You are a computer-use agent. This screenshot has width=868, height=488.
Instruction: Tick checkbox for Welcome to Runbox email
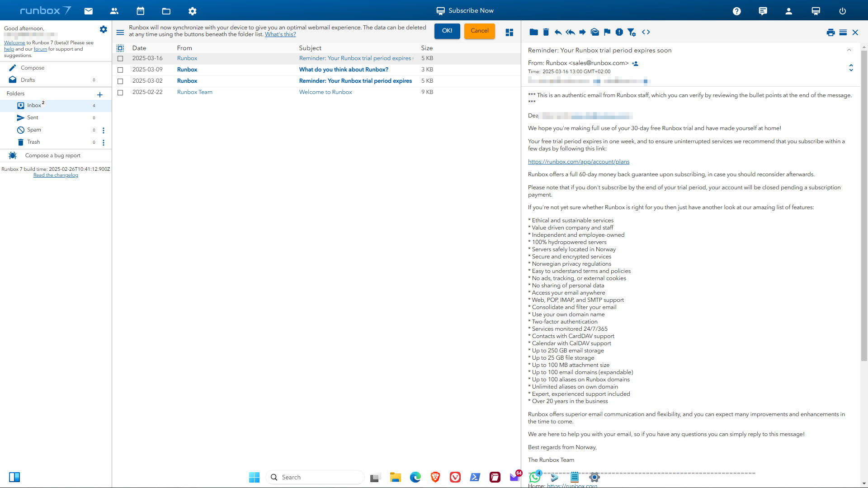click(120, 92)
